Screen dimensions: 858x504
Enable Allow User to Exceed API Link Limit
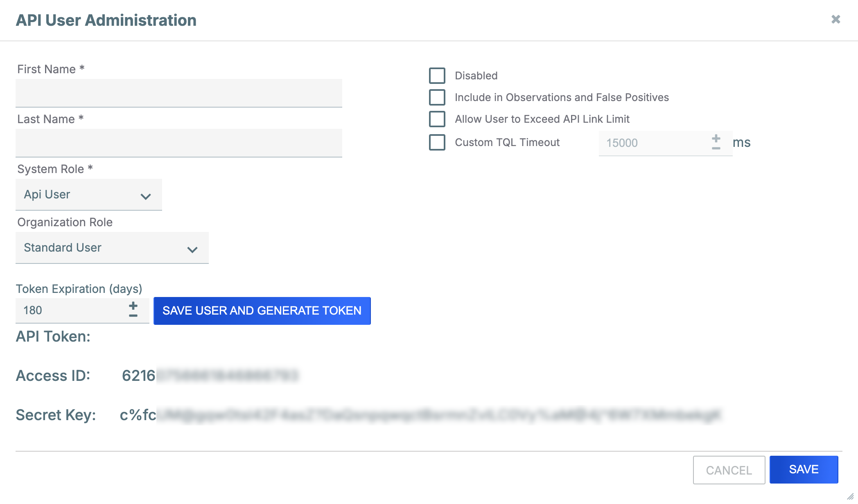(436, 119)
